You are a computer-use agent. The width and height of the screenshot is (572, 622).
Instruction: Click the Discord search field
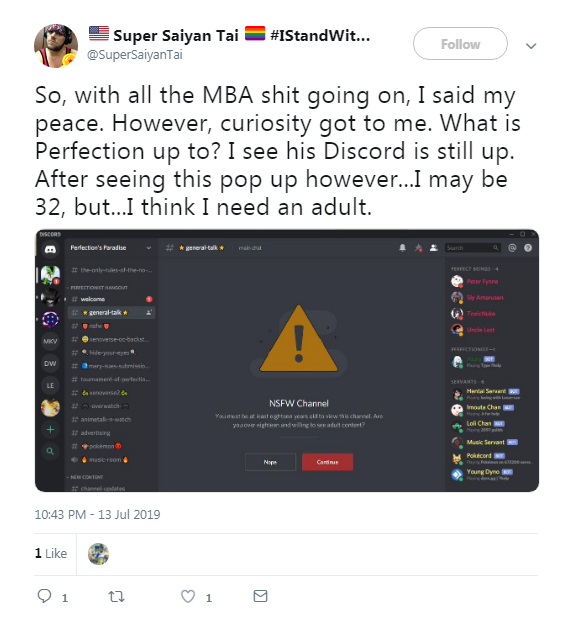(472, 248)
